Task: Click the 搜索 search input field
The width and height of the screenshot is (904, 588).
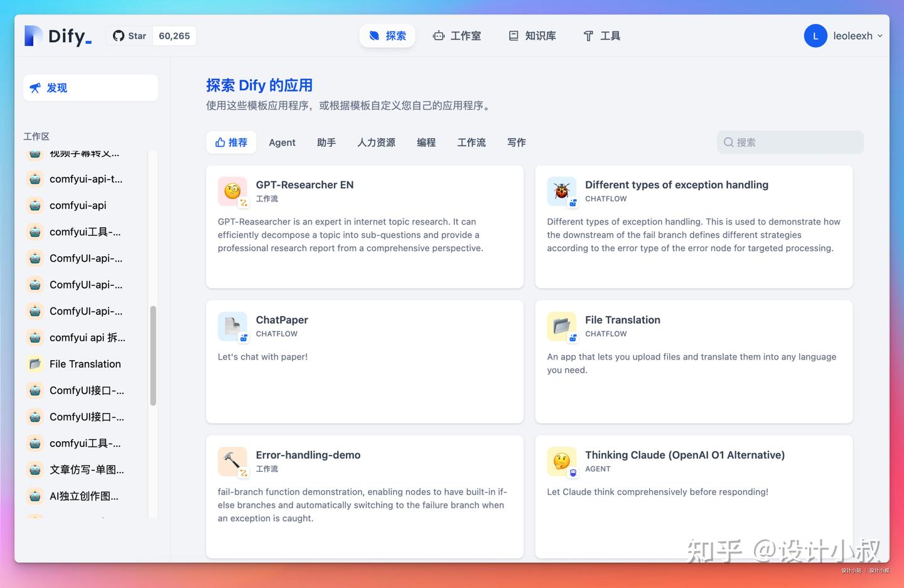Action: pos(789,142)
